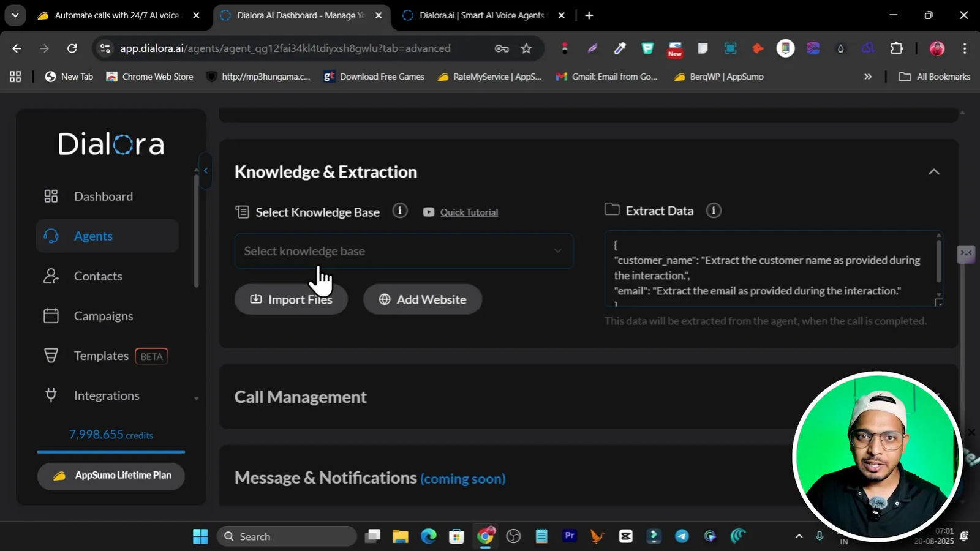Collapse the sidebar with the chevron
Screen dimensions: 980x551
[x=206, y=171]
